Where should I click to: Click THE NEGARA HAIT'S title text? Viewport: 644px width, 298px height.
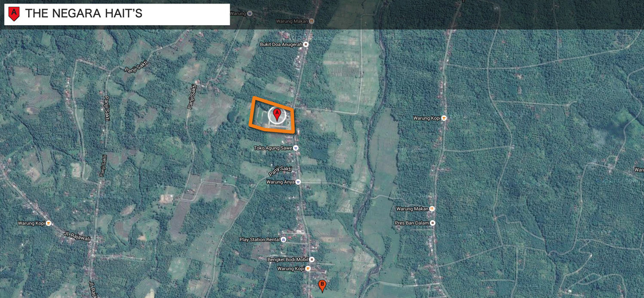tap(84, 14)
